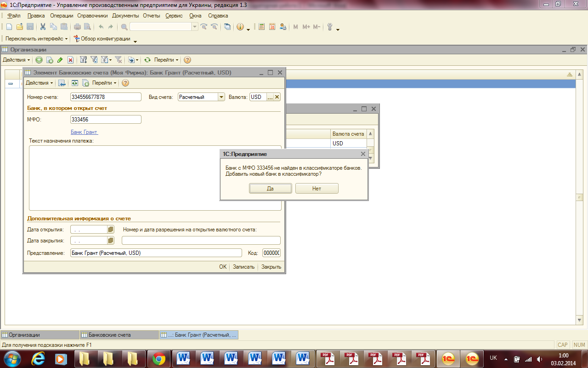Switch to the Организации window tab
This screenshot has width=588, height=368.
[40, 335]
